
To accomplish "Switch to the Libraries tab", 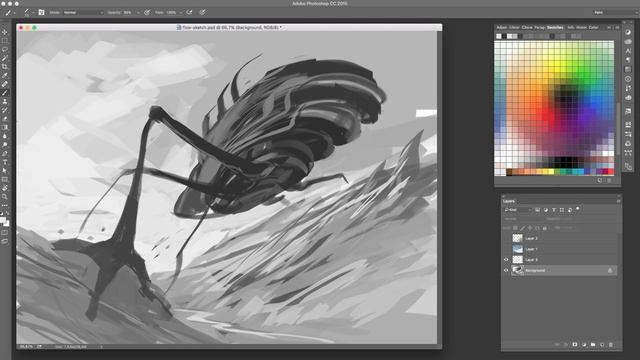I will [x=514, y=27].
